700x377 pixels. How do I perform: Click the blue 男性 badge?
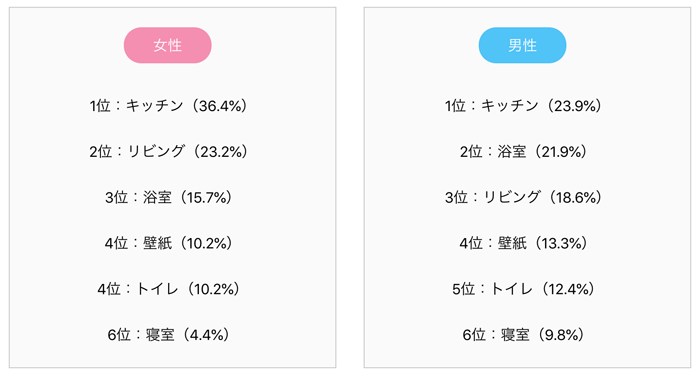coord(522,45)
